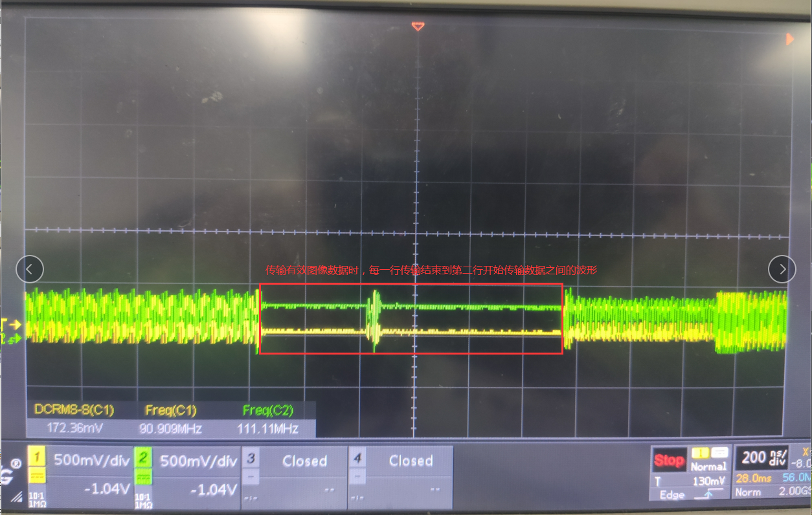Tap the red trigger position marker at top

pyautogui.click(x=416, y=27)
